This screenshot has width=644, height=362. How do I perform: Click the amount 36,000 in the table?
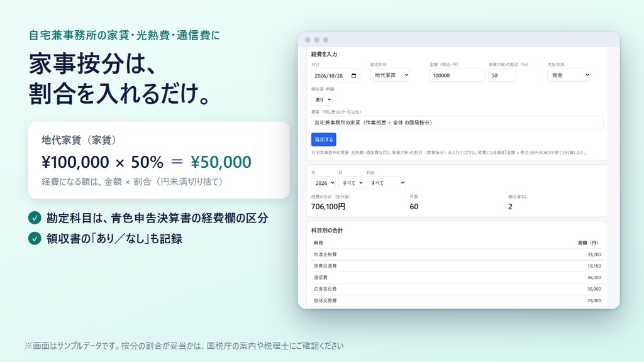(x=594, y=289)
